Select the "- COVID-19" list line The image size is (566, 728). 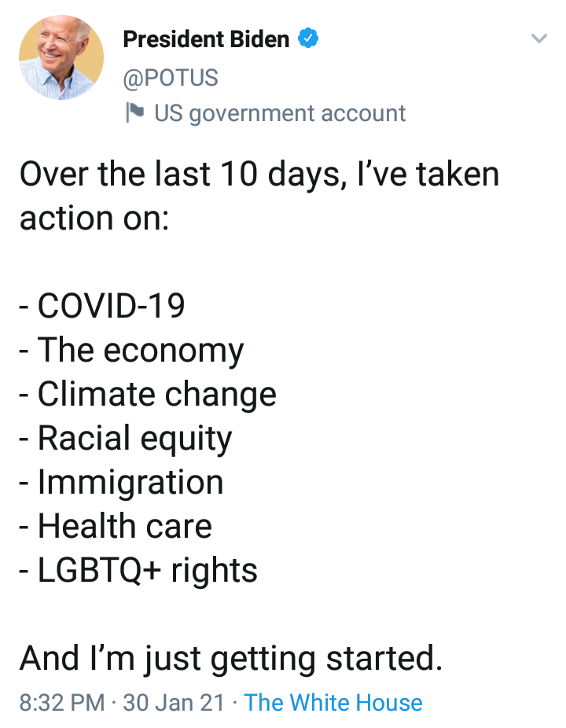point(101,306)
